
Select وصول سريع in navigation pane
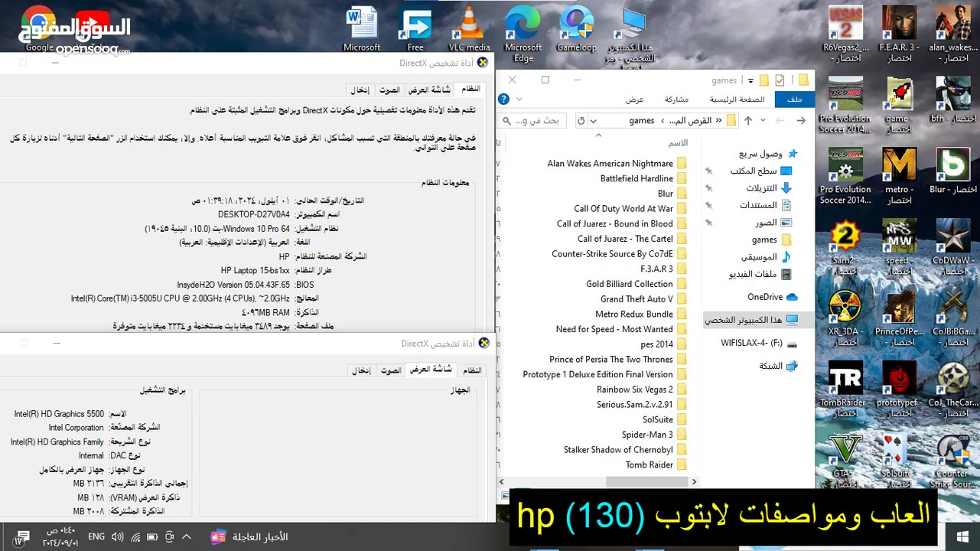768,153
